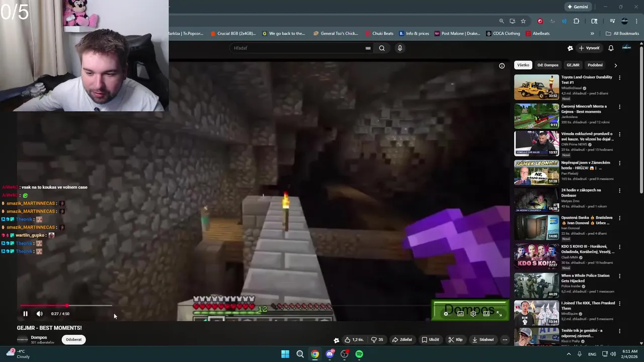The width and height of the screenshot is (644, 362).
Task: Click the red extension icon in Chrome toolbar
Action: 540,21
